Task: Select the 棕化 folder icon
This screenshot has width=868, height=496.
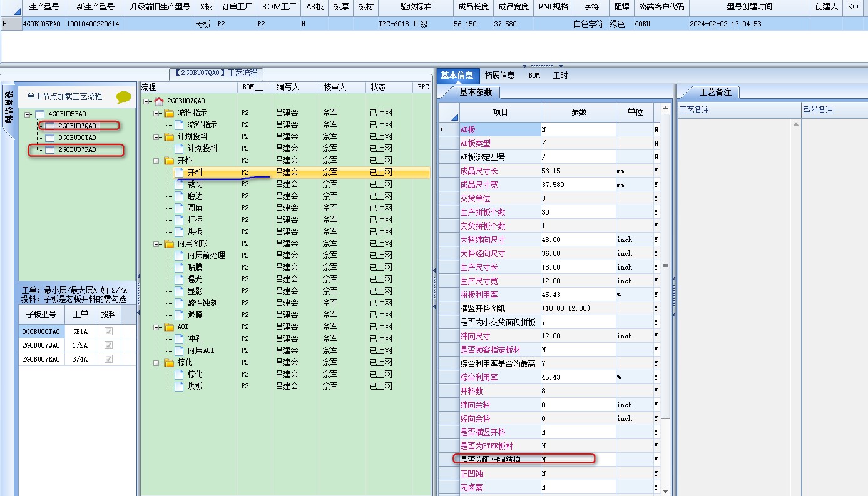Action: point(169,363)
